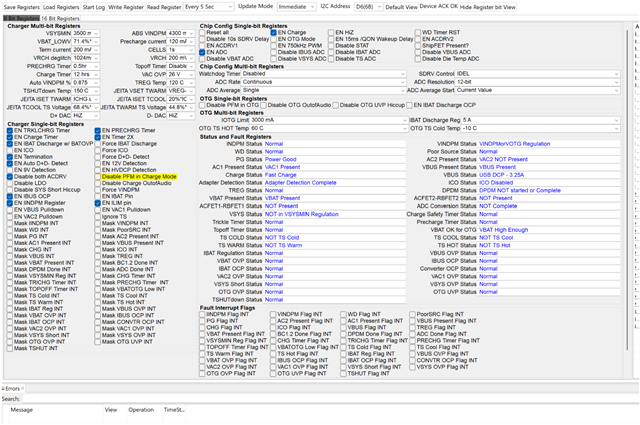Uncheck the EN ILIM pin checkbox
Screen dimensions: 640x425
(x=97, y=203)
